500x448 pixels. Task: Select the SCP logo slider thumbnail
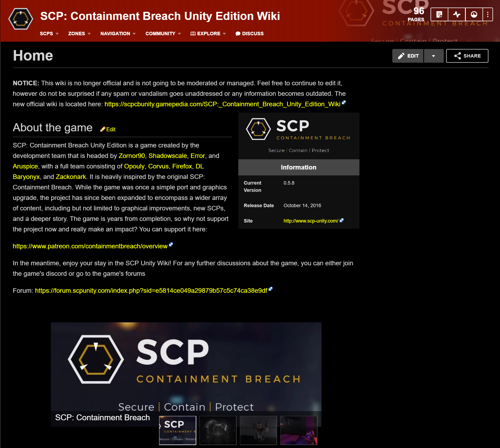[178, 430]
